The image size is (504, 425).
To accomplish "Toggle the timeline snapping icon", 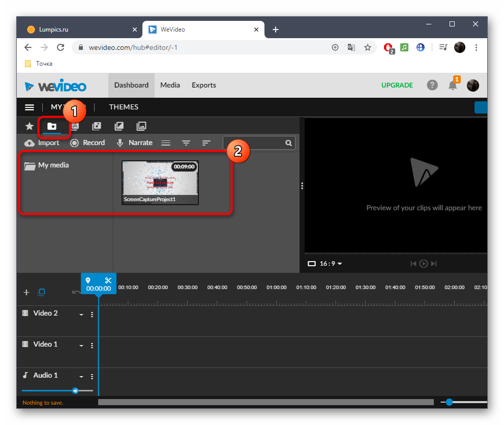I will point(42,292).
